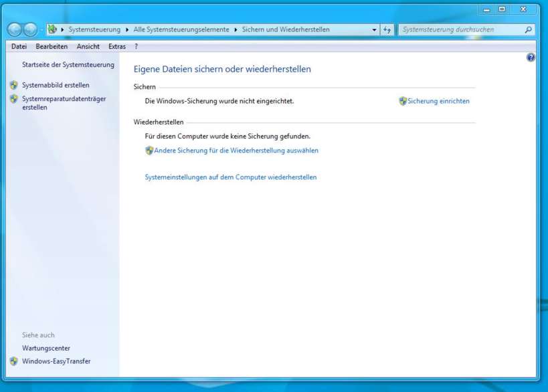The width and height of the screenshot is (548, 392).
Task: Open the Windows-EasyTransfer link
Action: click(56, 361)
